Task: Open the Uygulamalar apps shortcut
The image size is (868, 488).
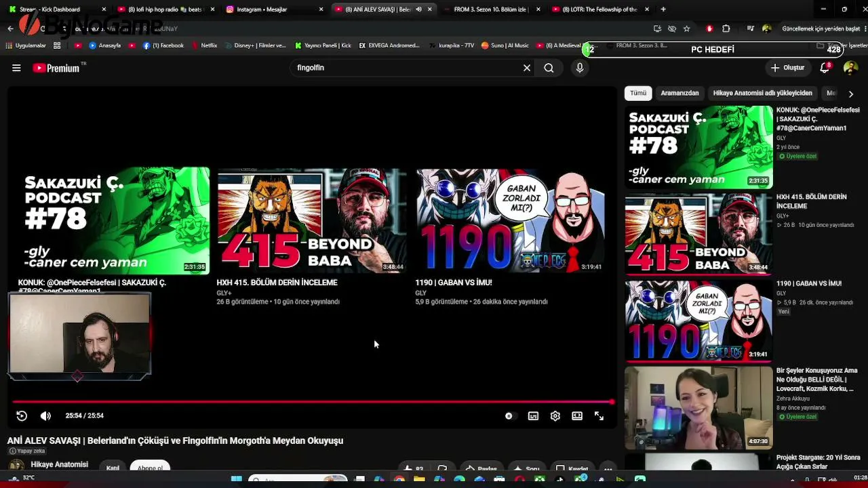Action: pyautogui.click(x=26, y=45)
